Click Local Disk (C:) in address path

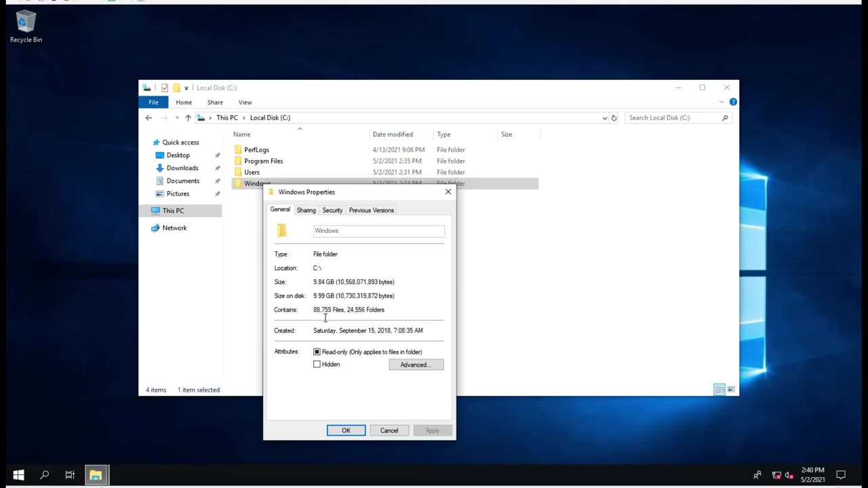[270, 118]
